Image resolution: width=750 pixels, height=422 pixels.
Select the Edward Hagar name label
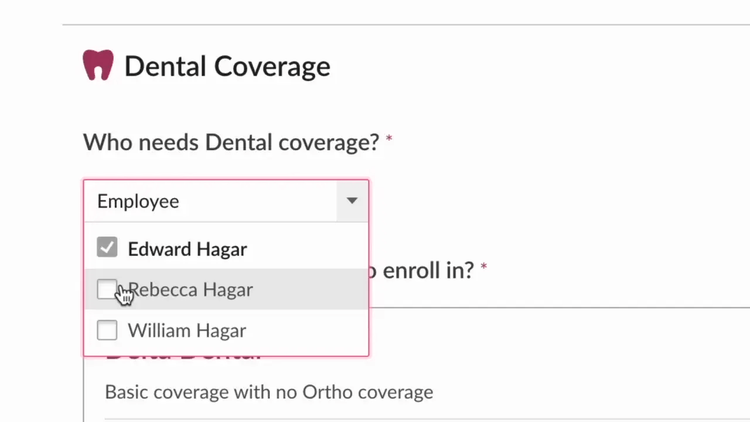[188, 249]
